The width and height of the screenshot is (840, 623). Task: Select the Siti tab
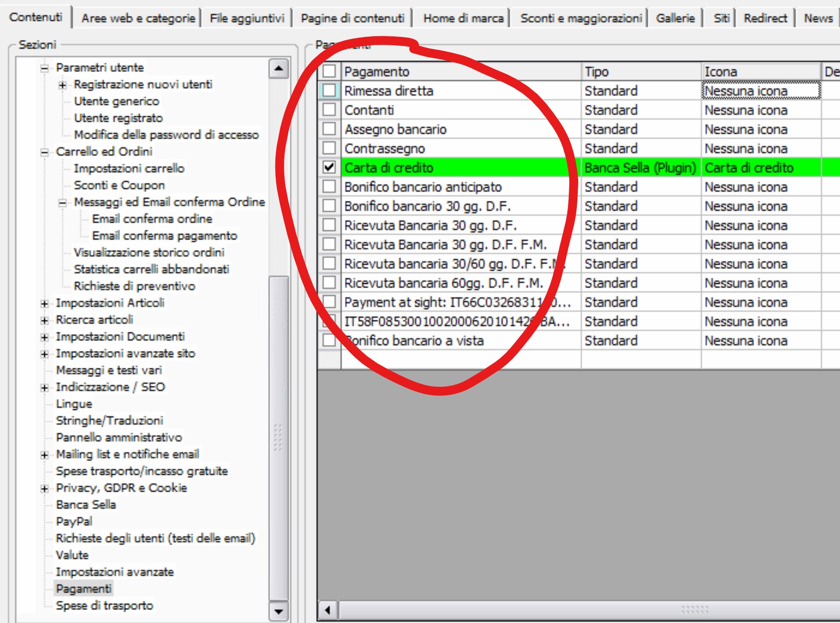pos(722,18)
